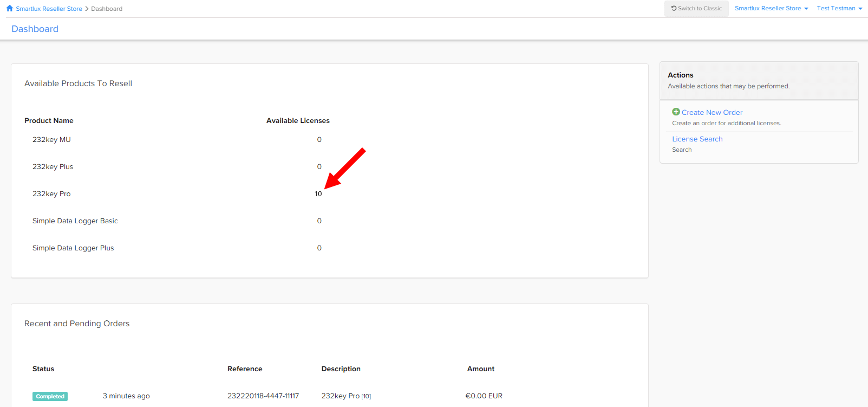Click the 3 minutes ago timestamp
This screenshot has height=407, width=868.
(x=126, y=396)
